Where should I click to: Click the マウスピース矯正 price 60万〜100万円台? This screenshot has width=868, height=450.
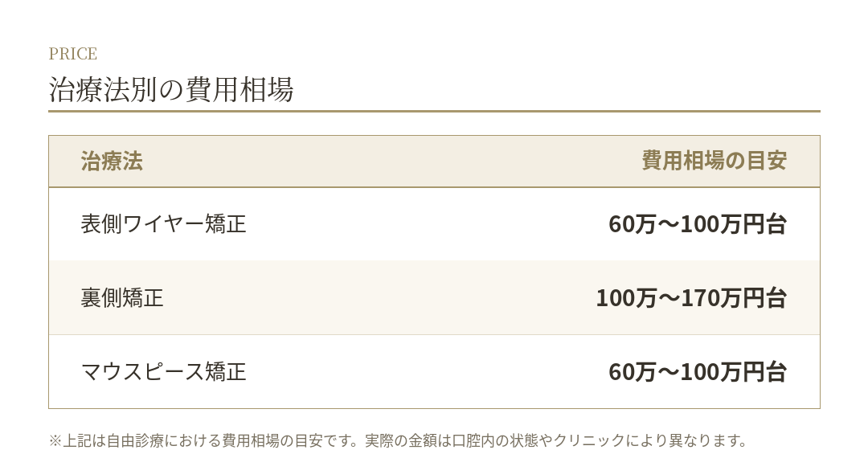click(698, 372)
